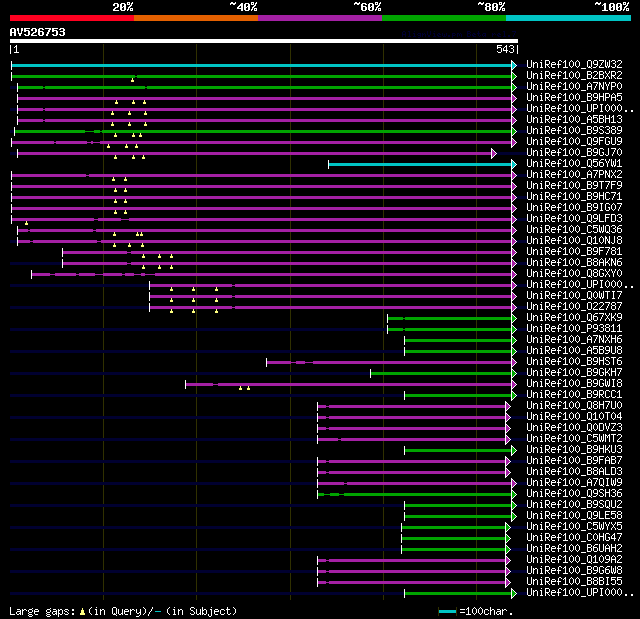Image resolution: width=640 pixels, height=619 pixels.
Task: Click the green ~80% legend segment
Action: (444, 18)
